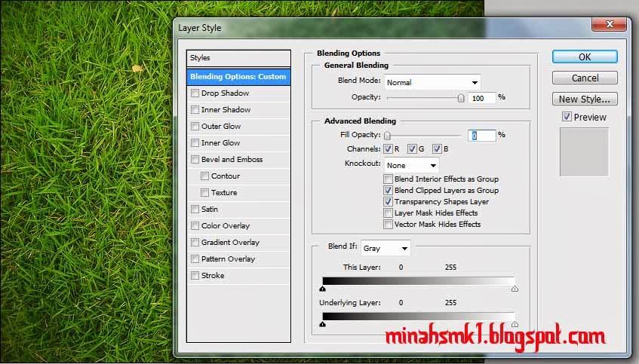Enable the Inner Shadow checkbox

click(195, 109)
